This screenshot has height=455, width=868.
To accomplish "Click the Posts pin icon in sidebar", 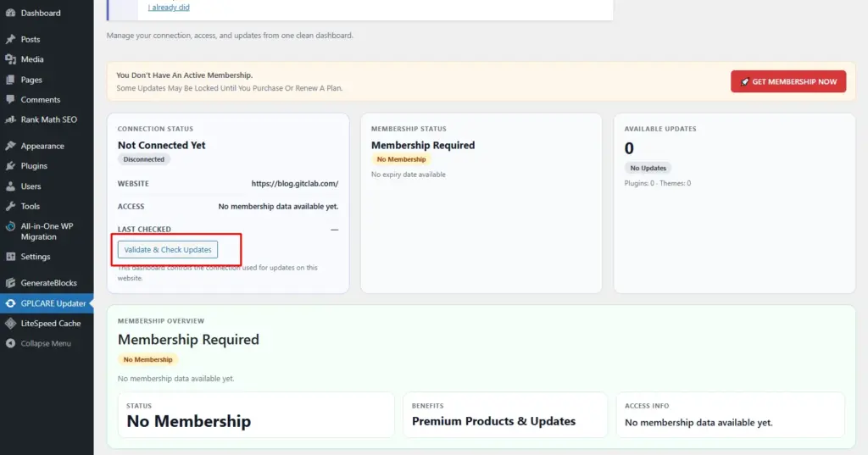I will tap(10, 40).
